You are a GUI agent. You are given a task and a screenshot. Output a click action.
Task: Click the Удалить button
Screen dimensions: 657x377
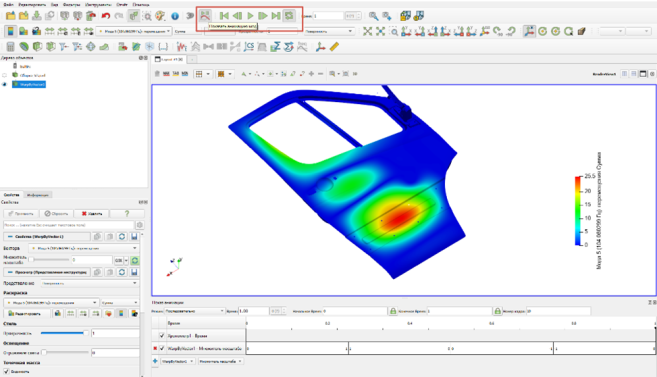pos(92,213)
